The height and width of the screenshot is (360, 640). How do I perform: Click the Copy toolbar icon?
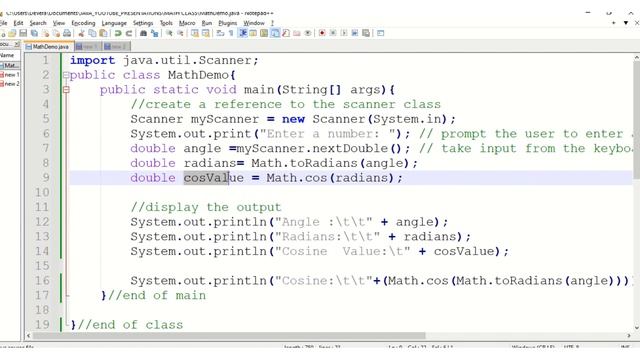92,33
